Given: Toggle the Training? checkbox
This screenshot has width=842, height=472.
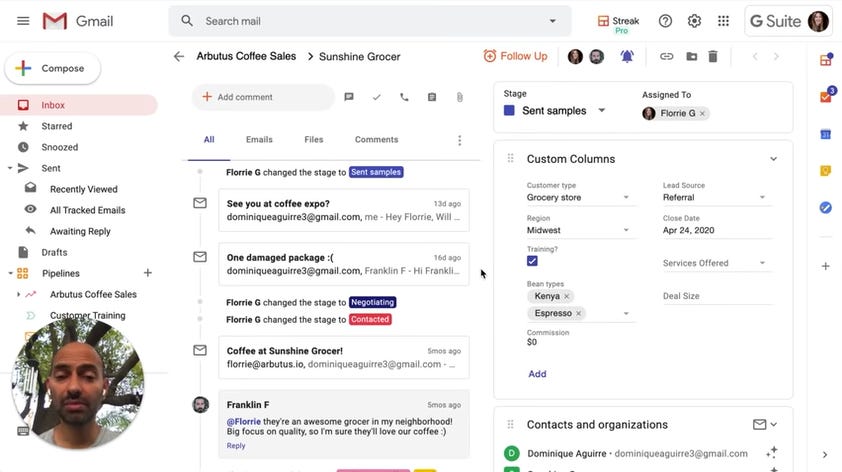Looking at the screenshot, I should [x=532, y=261].
